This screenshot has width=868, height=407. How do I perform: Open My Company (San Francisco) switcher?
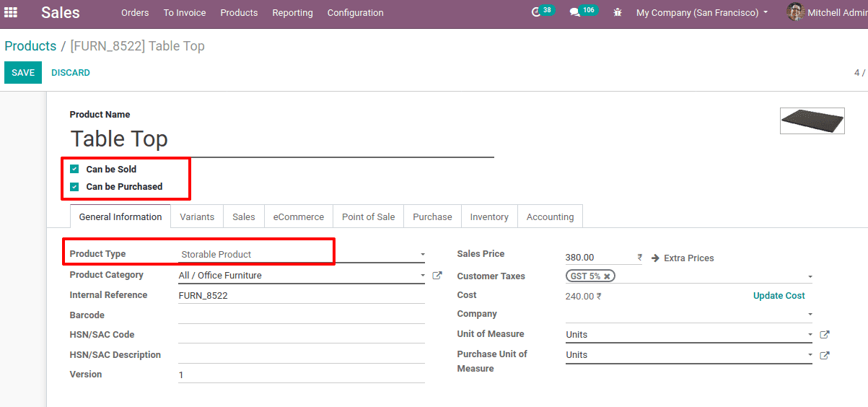[x=702, y=12]
